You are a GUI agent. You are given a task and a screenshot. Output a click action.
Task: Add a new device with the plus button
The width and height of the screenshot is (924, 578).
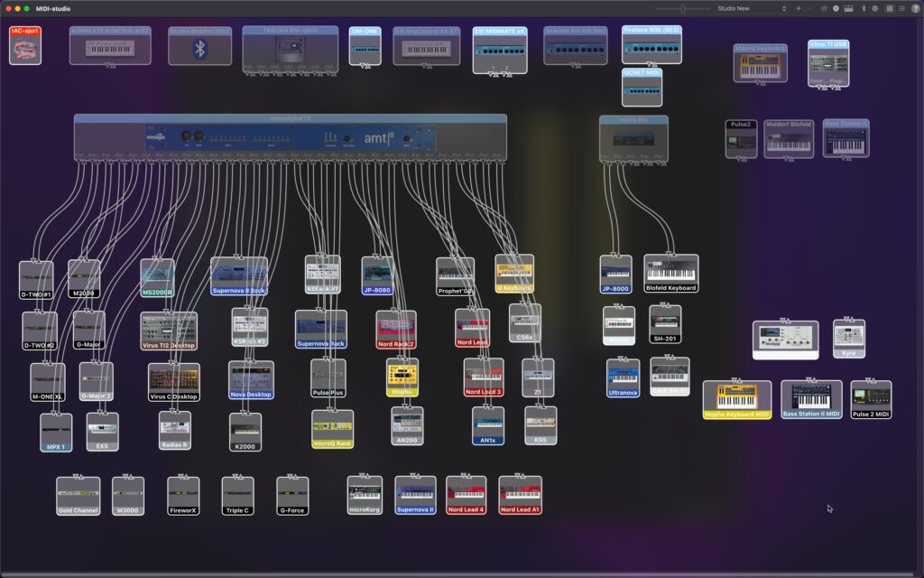799,8
